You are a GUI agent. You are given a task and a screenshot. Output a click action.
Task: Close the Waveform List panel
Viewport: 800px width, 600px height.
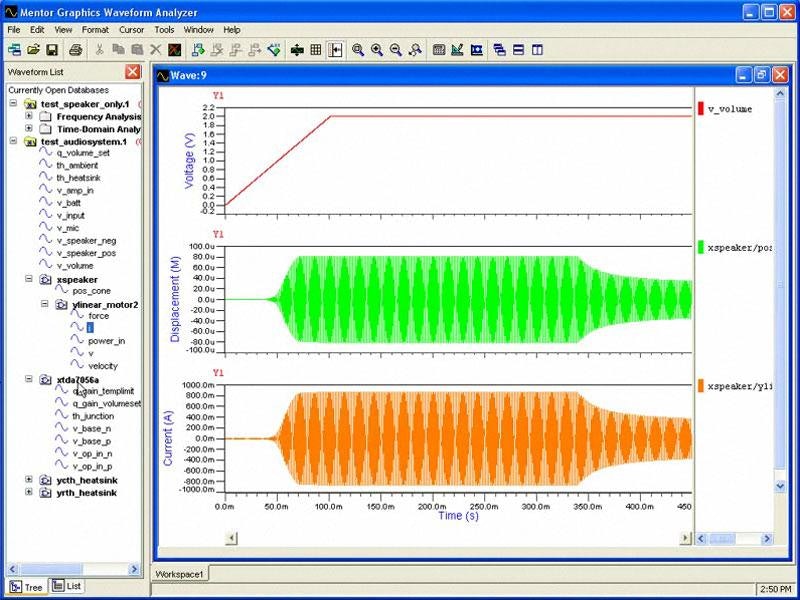pyautogui.click(x=133, y=71)
